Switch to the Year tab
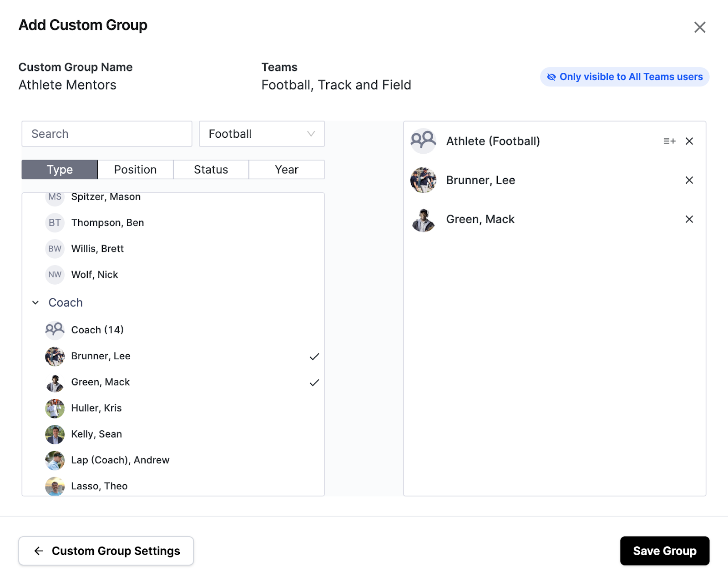The image size is (728, 583). pyautogui.click(x=286, y=169)
